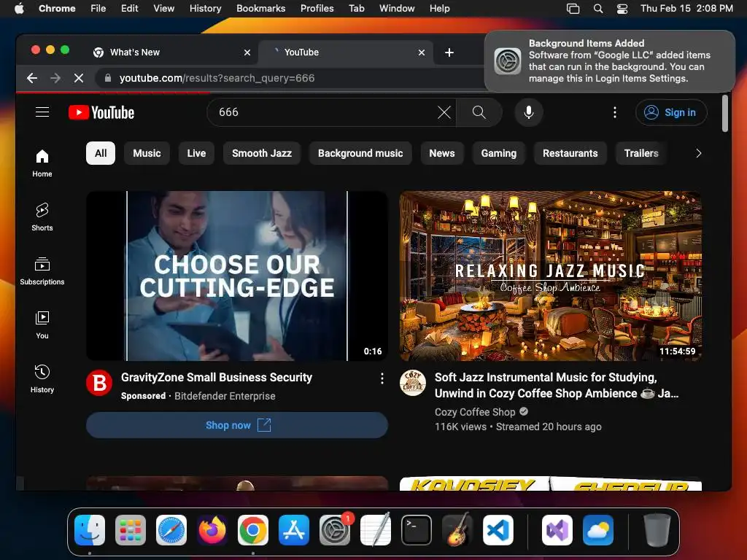Open the Chrome File menu
Viewport: 747px width, 560px height.
point(98,9)
